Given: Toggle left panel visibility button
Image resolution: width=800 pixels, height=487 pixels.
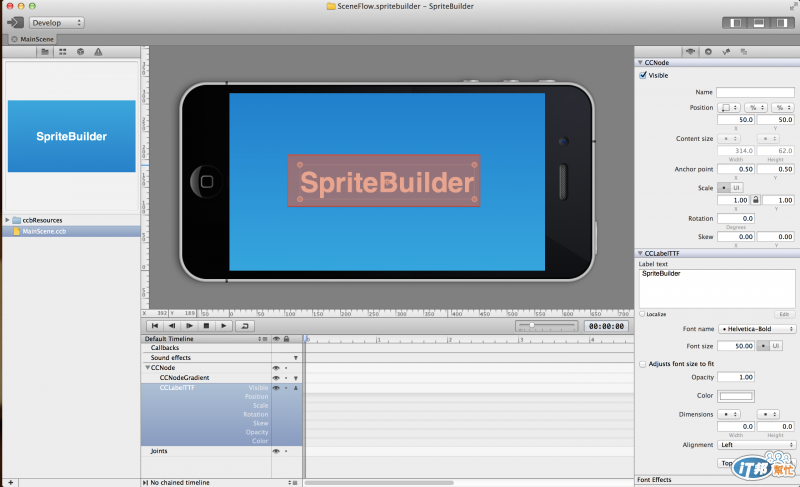Looking at the screenshot, I should pos(735,23).
